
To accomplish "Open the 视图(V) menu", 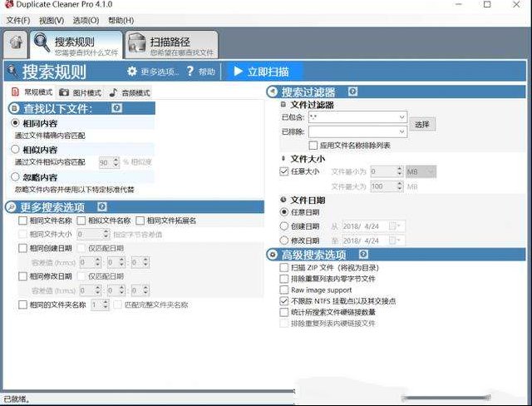I will [x=52, y=20].
